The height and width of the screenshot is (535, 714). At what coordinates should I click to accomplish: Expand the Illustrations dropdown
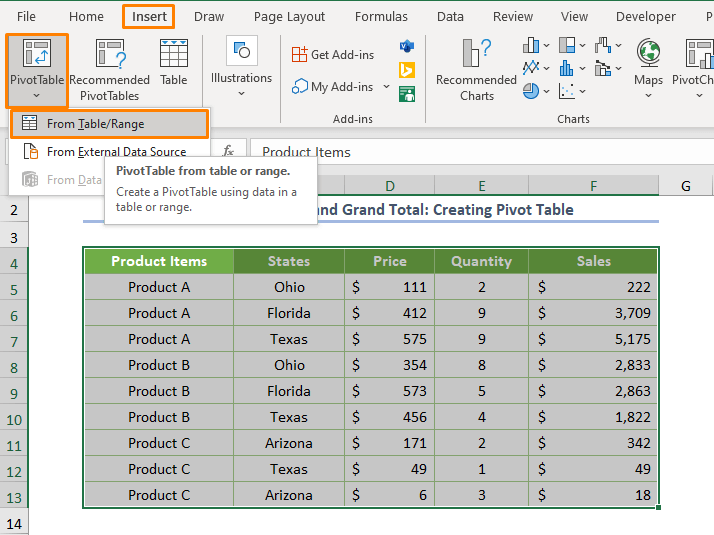click(241, 94)
